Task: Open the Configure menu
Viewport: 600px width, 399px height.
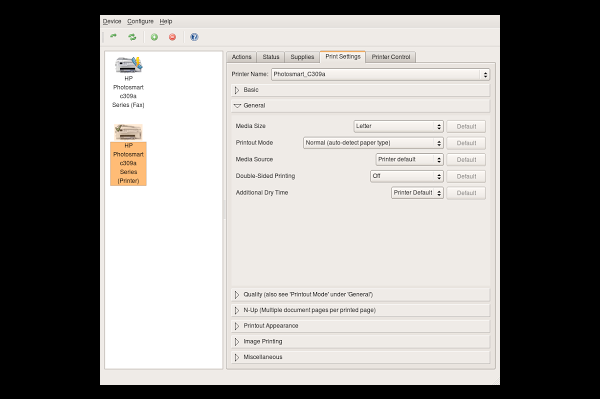Action: tap(140, 21)
